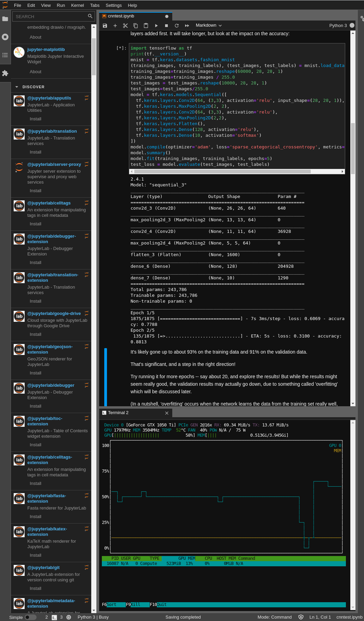Viewport: 364px width, 621px height.
Task: Install the @jupyterlab/git extension
Action: click(x=36, y=589)
